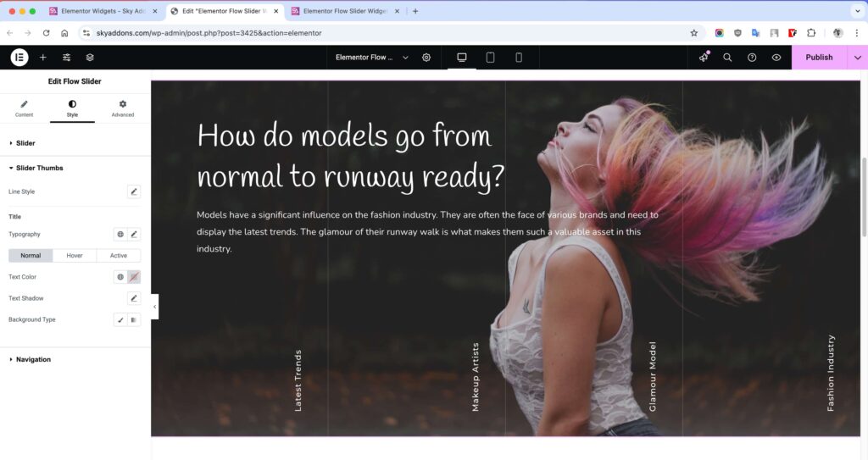Reload the page

(46, 33)
